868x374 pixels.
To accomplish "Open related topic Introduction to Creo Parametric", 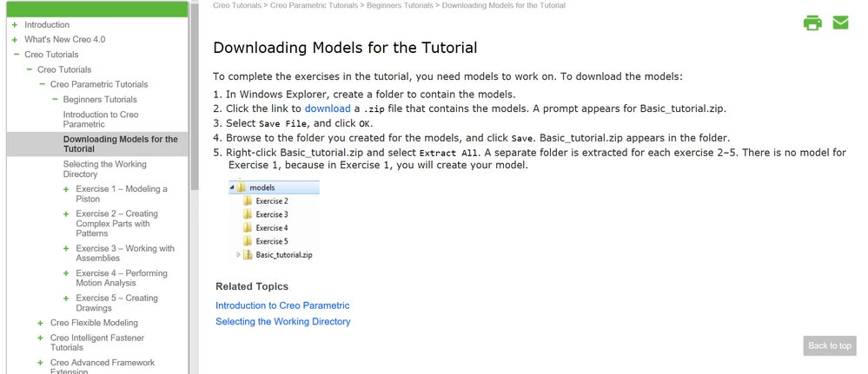I will [282, 305].
